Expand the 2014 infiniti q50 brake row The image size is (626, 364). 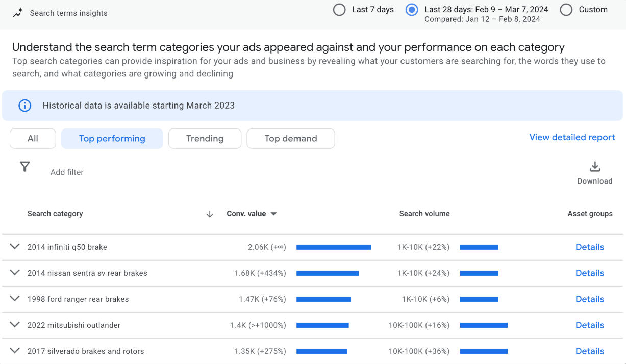[15, 247]
